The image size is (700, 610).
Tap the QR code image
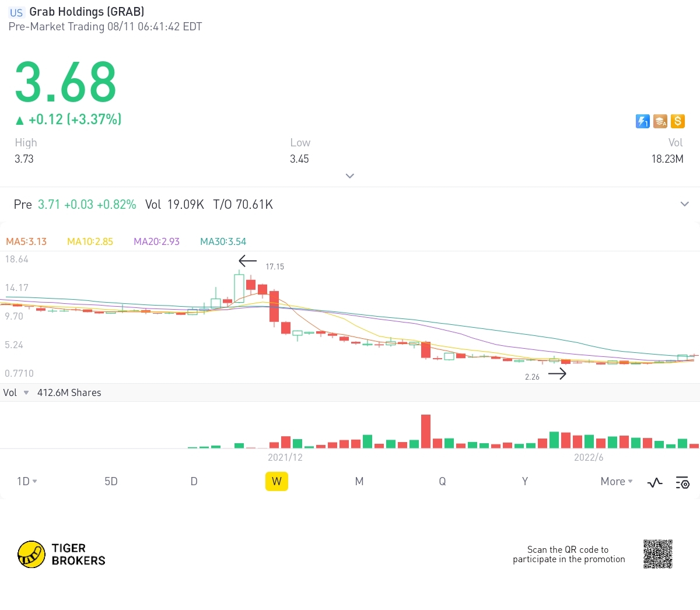tap(658, 554)
